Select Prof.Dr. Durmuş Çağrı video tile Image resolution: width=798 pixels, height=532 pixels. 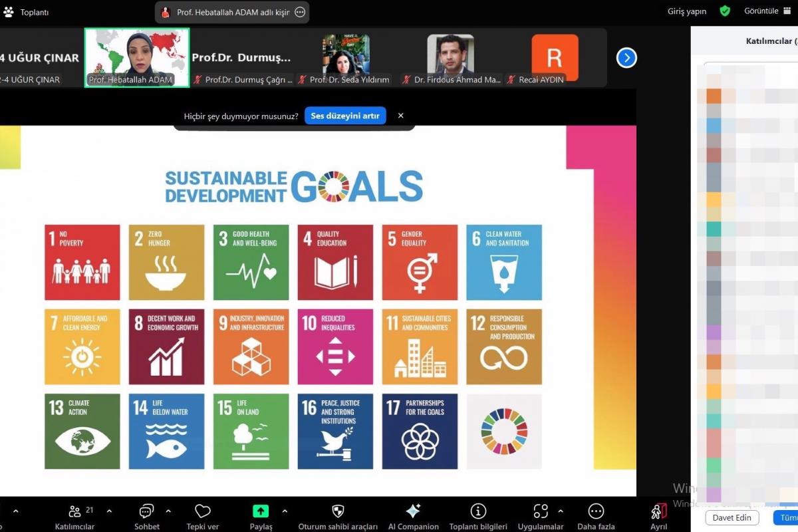[x=242, y=57]
